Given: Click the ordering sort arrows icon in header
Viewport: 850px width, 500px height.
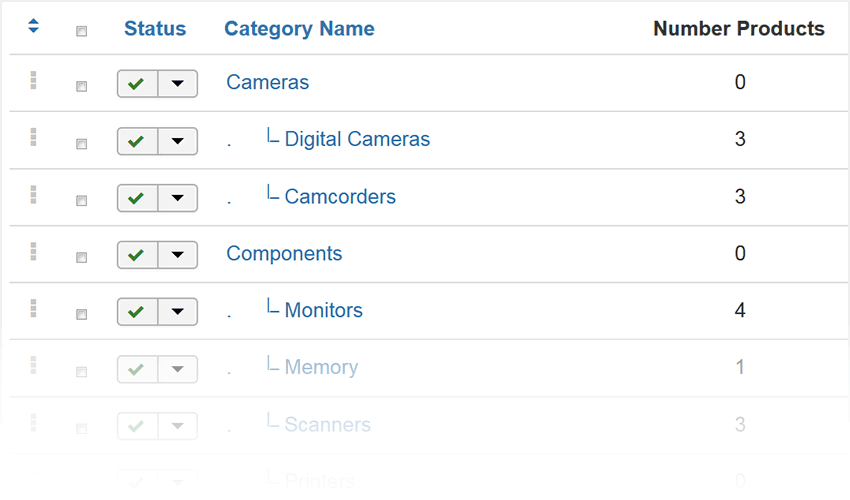Looking at the screenshot, I should click(34, 25).
